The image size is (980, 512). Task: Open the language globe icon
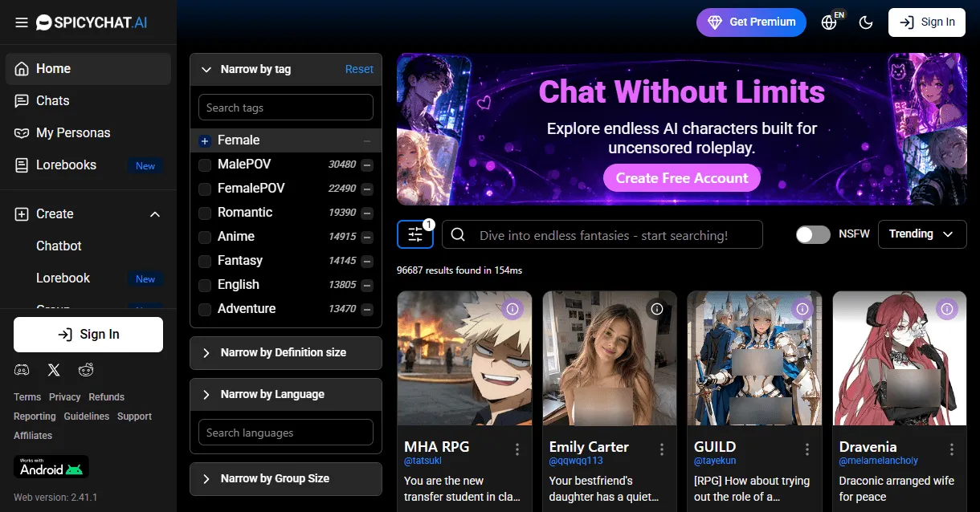[x=831, y=22]
